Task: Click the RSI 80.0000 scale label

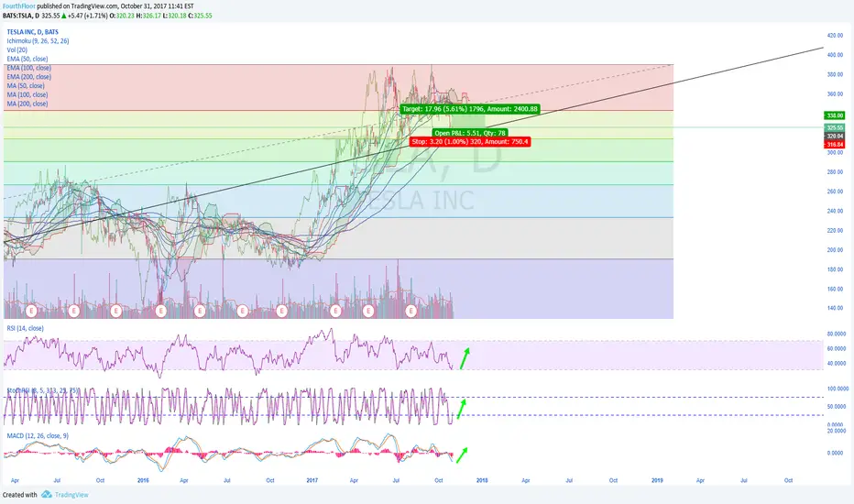Action: click(837, 334)
